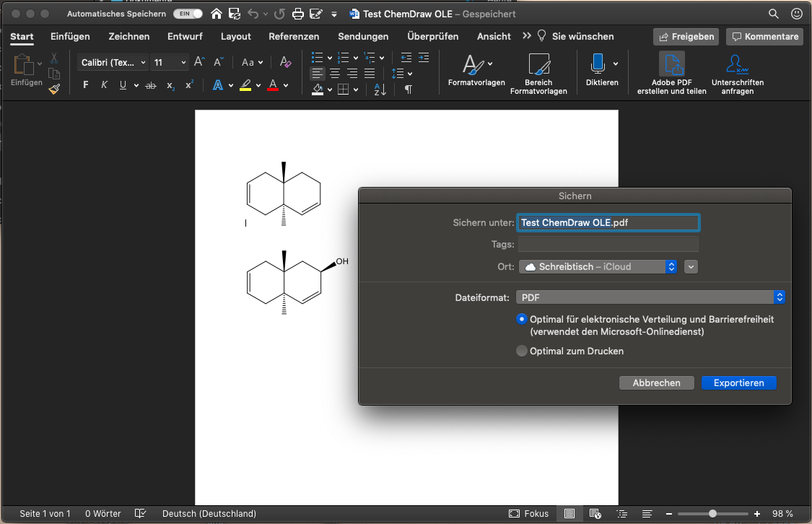
Task: Expand the font size combo box
Action: [183, 63]
